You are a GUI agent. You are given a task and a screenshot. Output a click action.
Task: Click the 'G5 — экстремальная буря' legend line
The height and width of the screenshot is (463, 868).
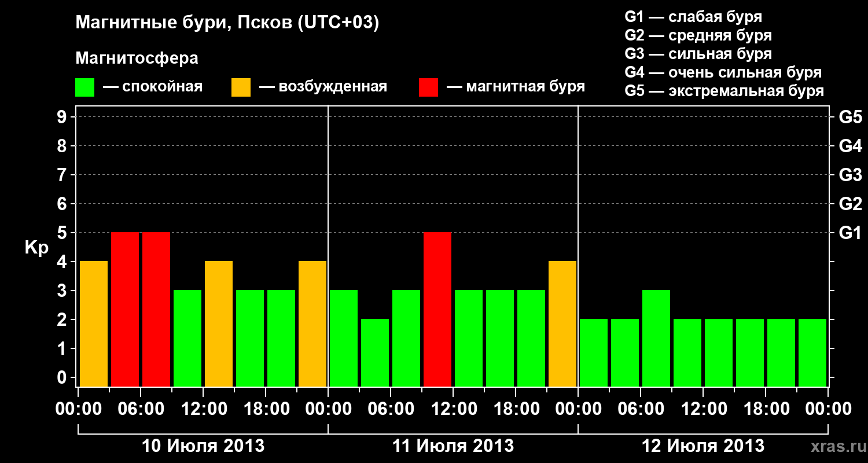tap(724, 91)
